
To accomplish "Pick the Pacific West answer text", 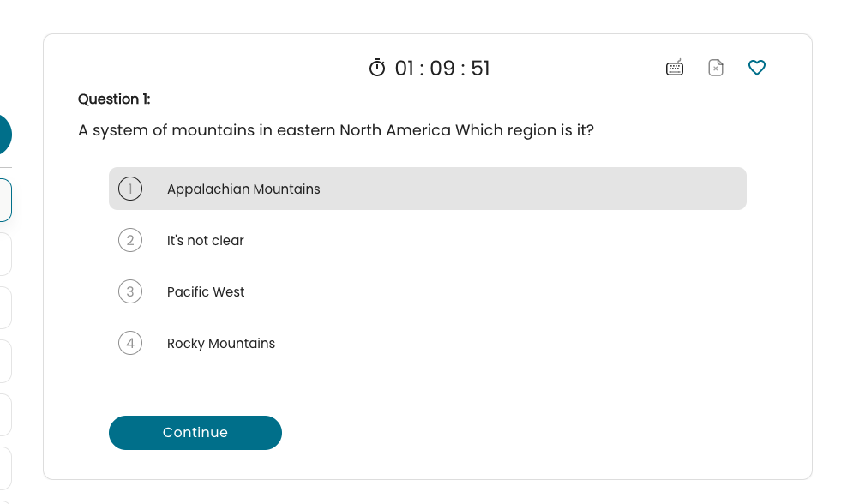I will pyautogui.click(x=206, y=292).
